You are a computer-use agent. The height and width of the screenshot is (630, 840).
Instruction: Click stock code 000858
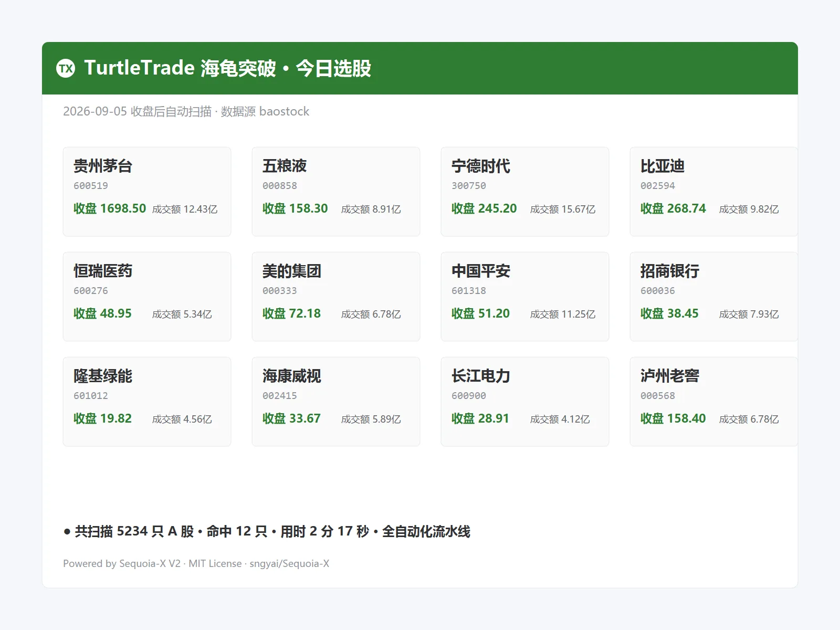tap(280, 186)
